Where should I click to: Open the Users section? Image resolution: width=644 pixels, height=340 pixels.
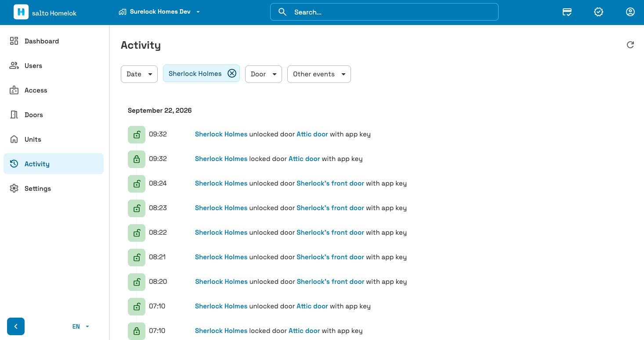point(54,66)
